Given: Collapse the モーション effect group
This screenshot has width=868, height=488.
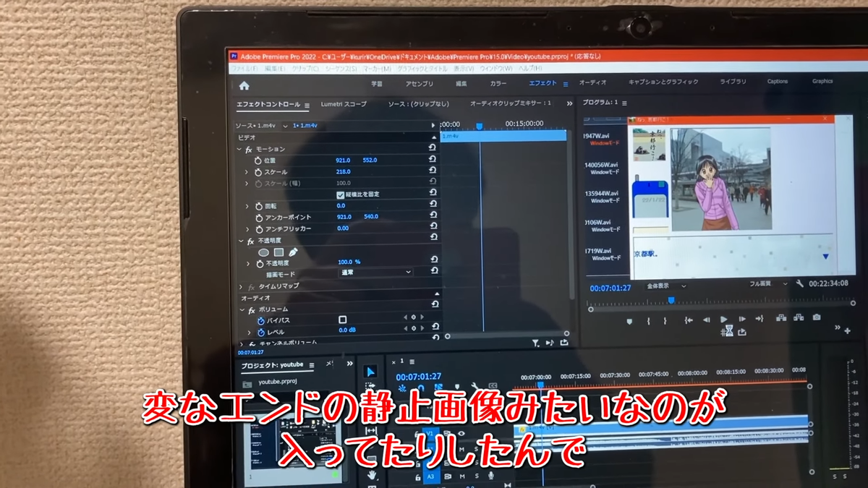Looking at the screenshot, I should [239, 149].
